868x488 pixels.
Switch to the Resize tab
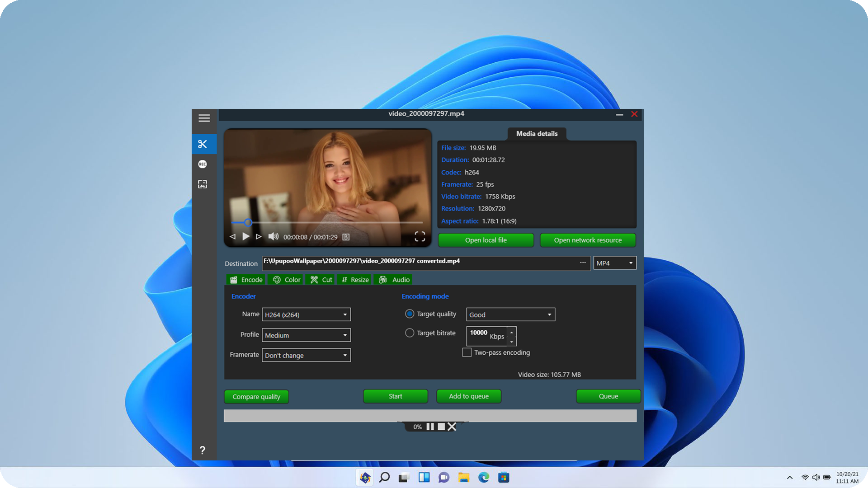pos(354,280)
